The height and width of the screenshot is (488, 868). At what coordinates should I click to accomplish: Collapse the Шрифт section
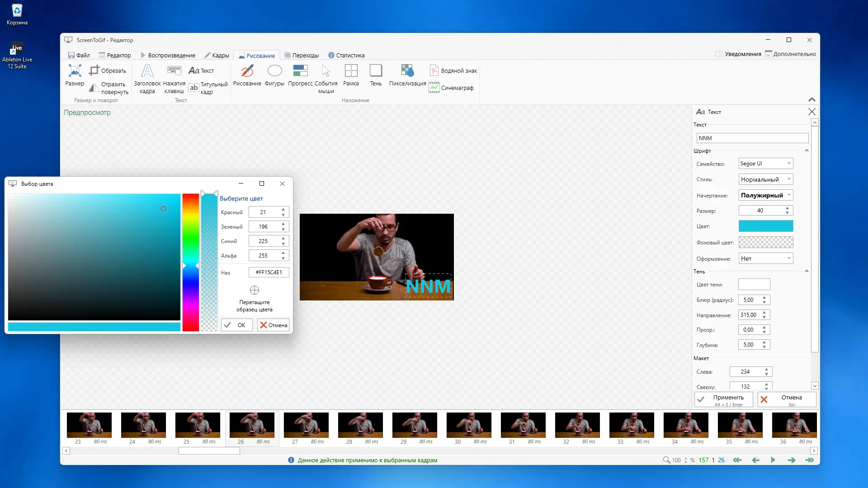(x=807, y=151)
